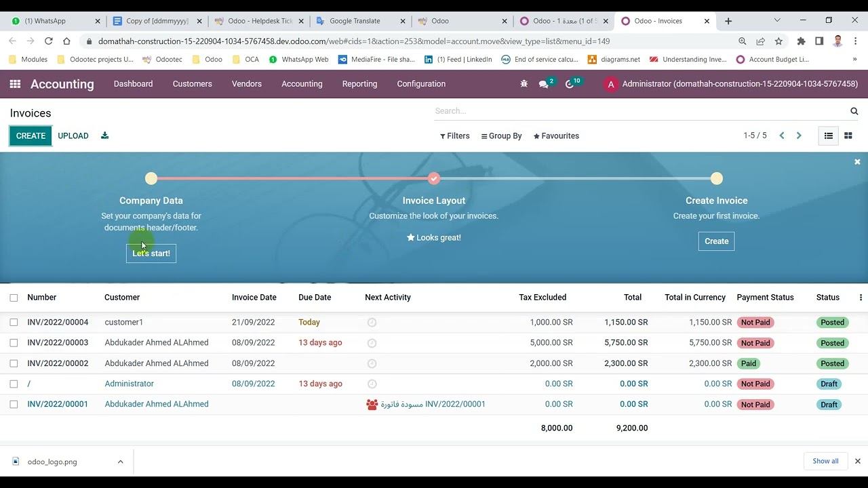Screen dimensions: 868x488
Task: Expand the Reporting menu
Action: pos(359,84)
